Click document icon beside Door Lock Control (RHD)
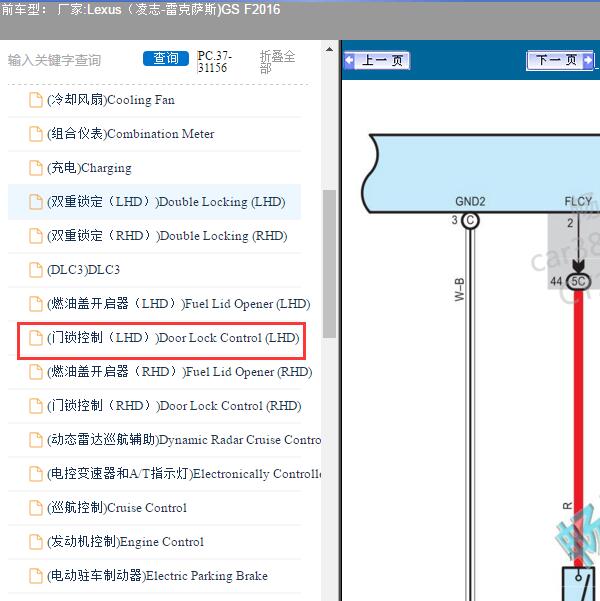 click(36, 406)
